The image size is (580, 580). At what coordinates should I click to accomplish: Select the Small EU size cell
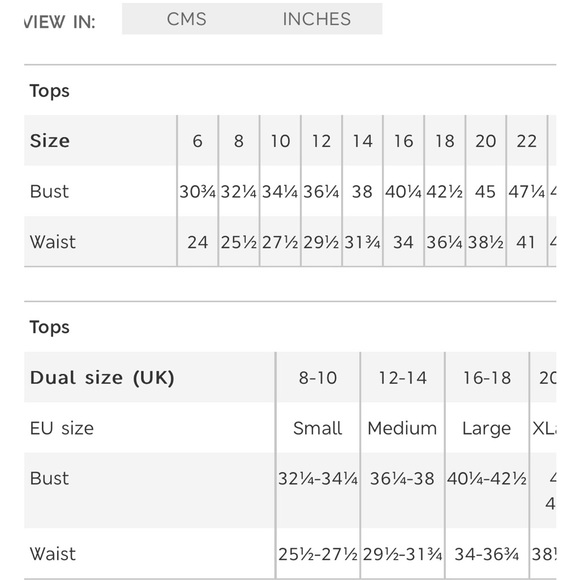318,428
